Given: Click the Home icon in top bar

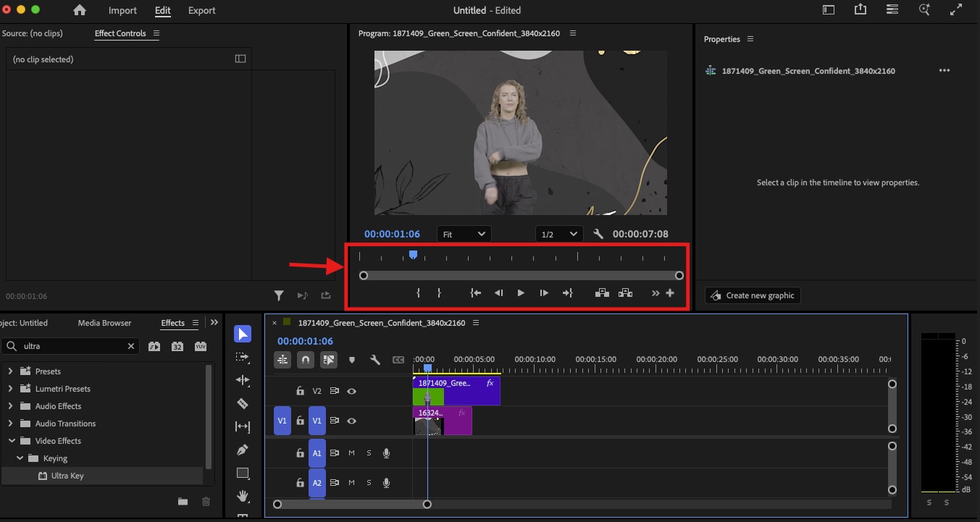Looking at the screenshot, I should [80, 10].
